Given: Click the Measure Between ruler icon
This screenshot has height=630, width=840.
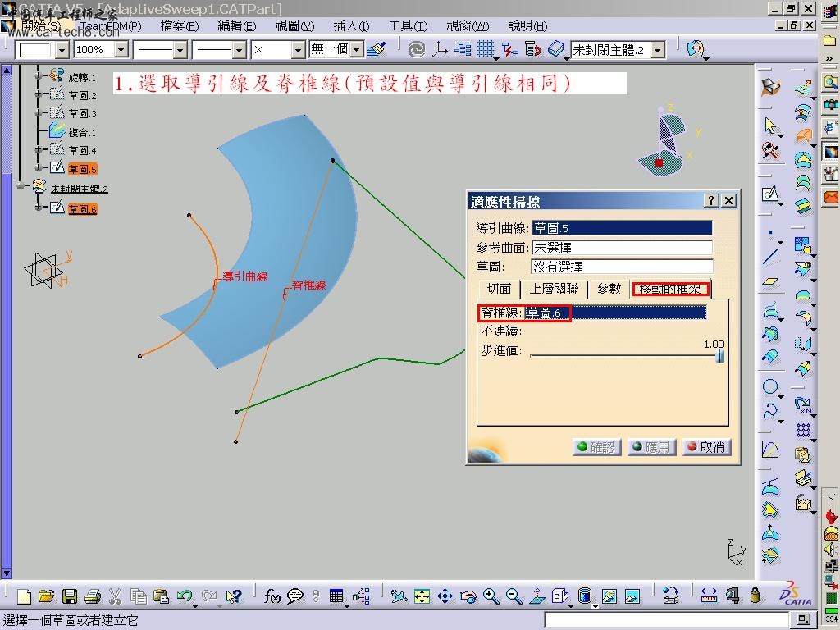Looking at the screenshot, I should pos(709,596).
